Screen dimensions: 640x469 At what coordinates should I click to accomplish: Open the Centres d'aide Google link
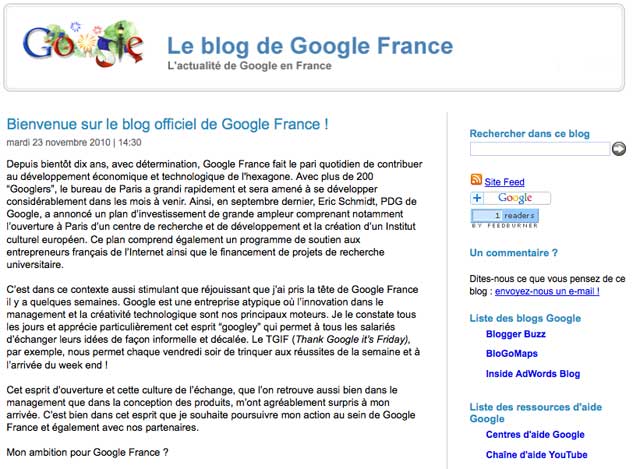point(535,434)
